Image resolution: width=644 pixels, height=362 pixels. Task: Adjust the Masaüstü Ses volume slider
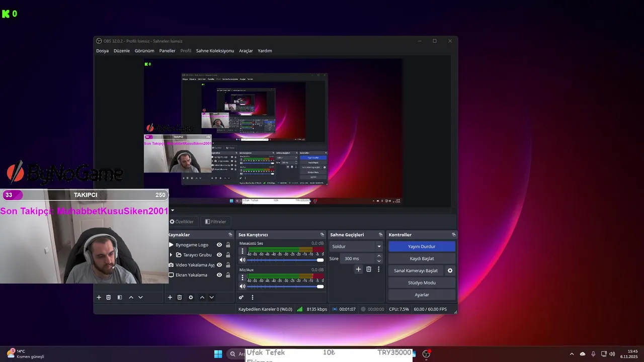point(285,260)
